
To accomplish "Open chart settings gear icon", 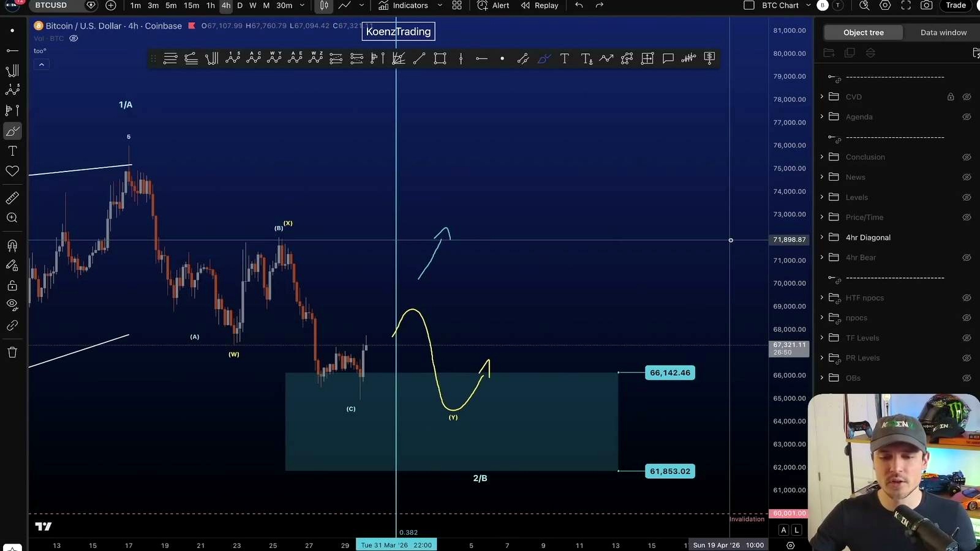I will tap(885, 6).
